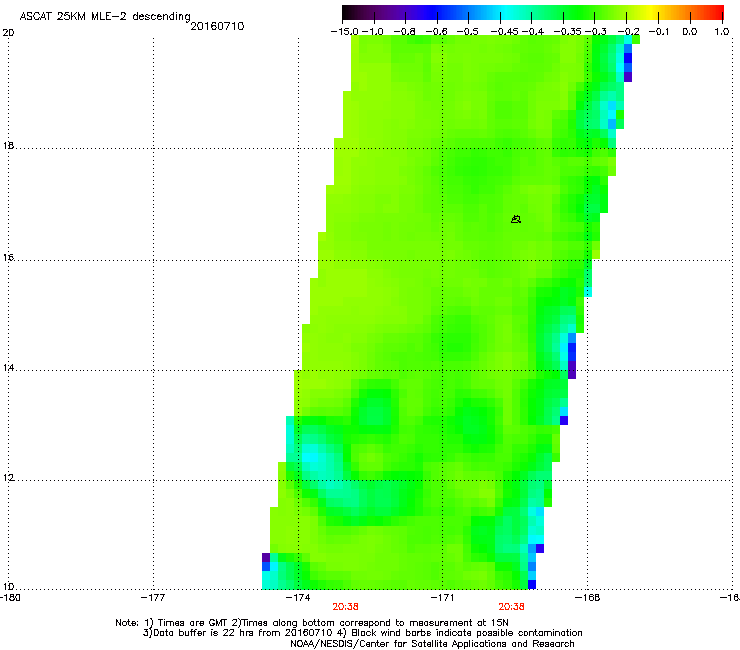Click the red 20:38 time below -174

(345, 607)
